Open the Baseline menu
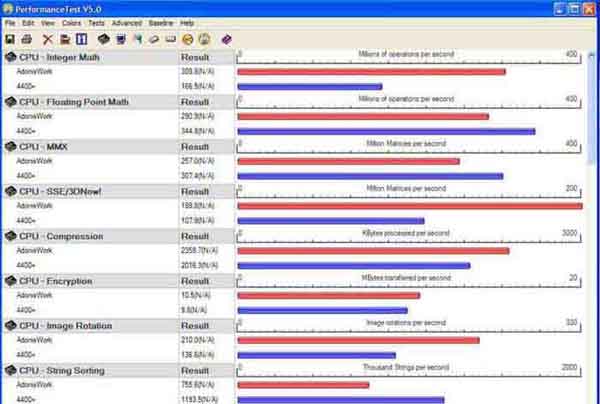 [x=161, y=23]
